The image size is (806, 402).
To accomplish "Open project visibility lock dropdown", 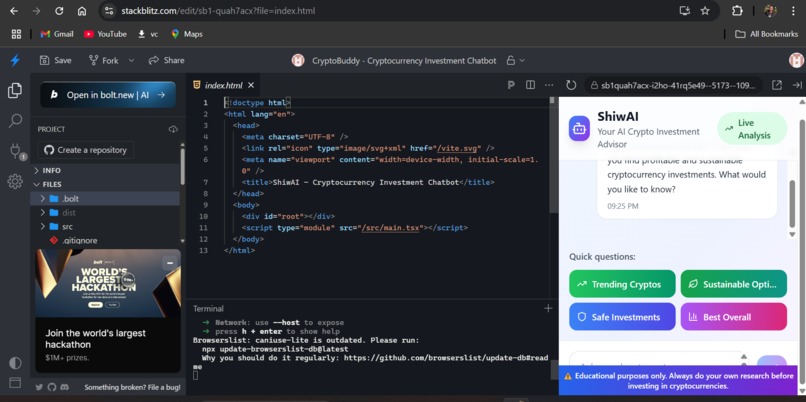I will (x=516, y=60).
